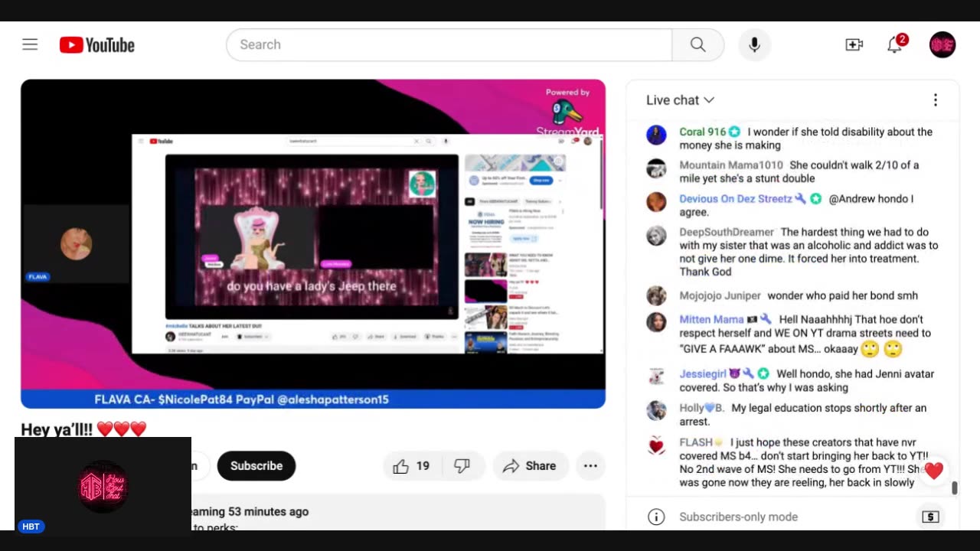Click the HBT channel logo overlay
Image resolution: width=980 pixels, height=551 pixels.
pos(103,485)
